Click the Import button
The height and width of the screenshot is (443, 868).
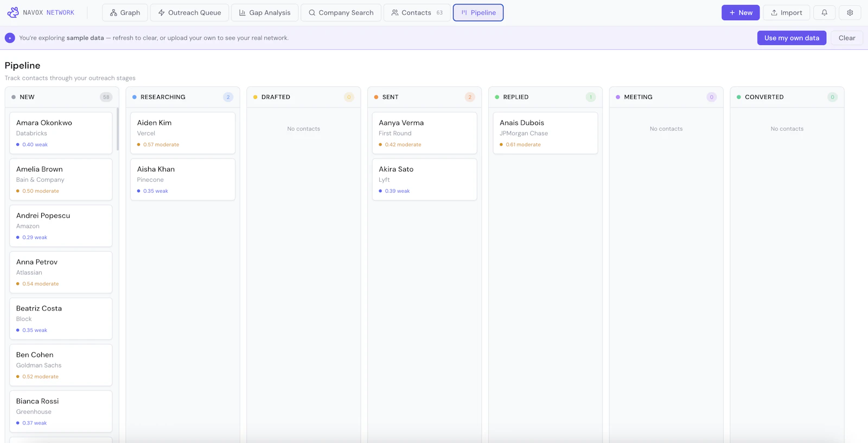(x=787, y=12)
